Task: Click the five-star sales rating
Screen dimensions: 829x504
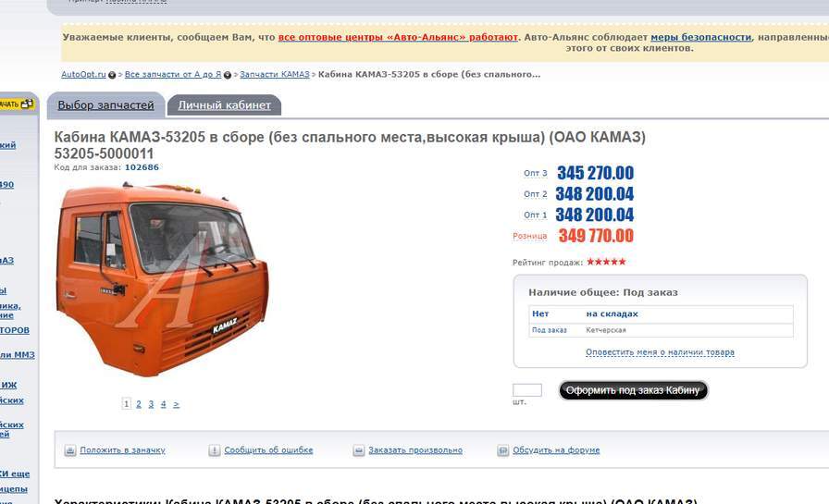Action: tap(606, 262)
